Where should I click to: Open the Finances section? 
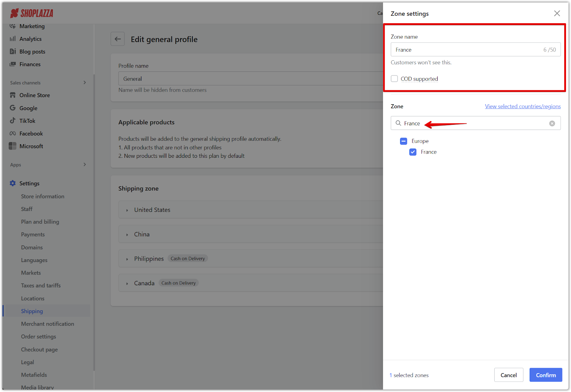(30, 64)
